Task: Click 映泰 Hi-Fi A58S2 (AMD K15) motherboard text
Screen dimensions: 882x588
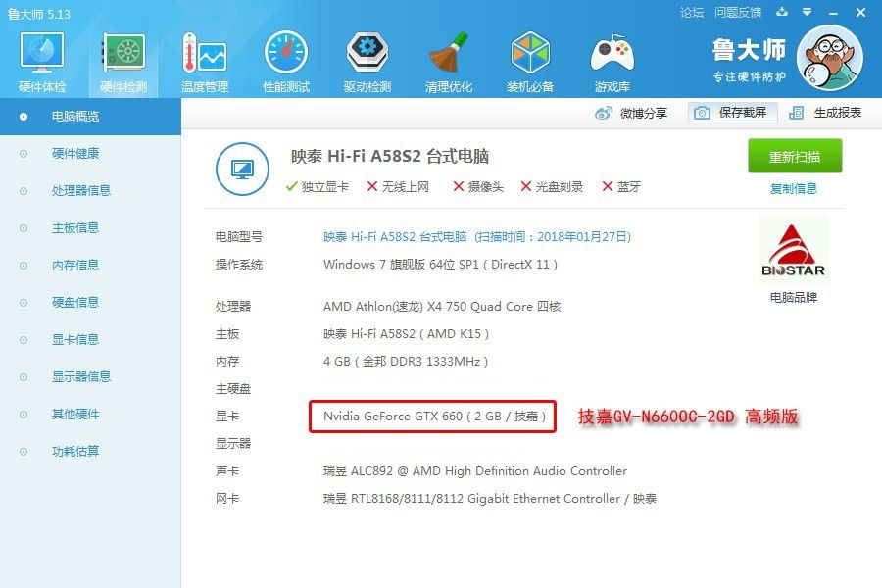Action: [x=406, y=334]
